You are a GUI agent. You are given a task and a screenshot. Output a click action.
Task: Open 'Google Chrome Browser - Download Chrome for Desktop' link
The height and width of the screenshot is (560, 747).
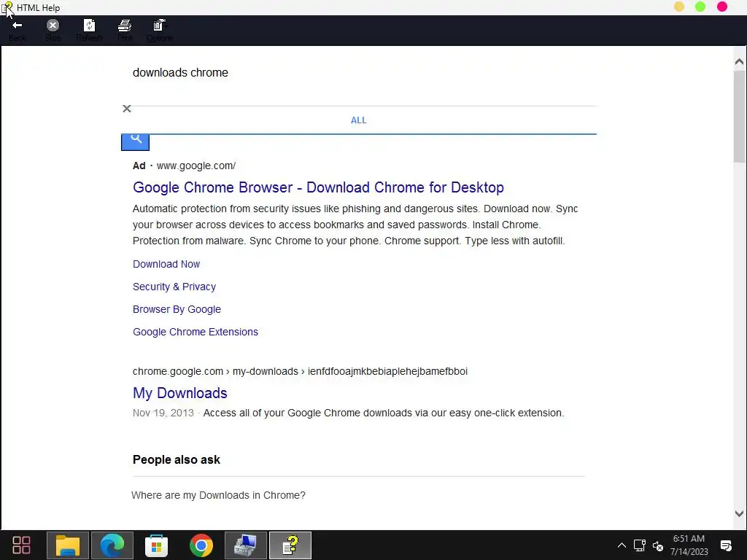coord(318,187)
